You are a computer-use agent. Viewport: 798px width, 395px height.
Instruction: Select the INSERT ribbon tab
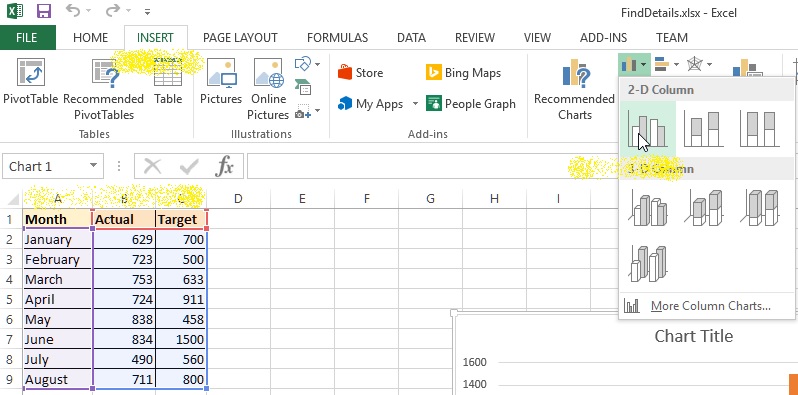(155, 38)
